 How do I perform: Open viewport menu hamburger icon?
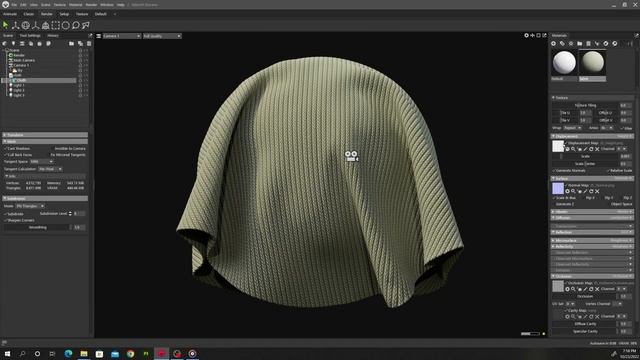pos(99,36)
